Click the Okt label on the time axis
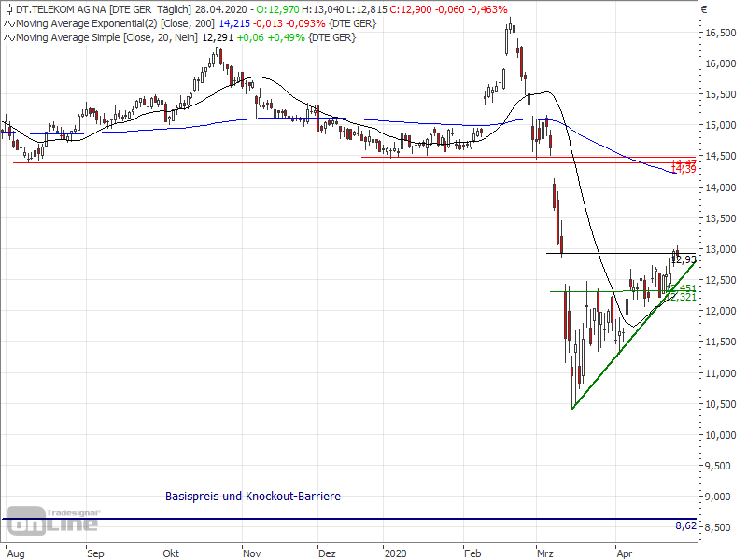Viewport: 747px width, 560px height. (171, 553)
